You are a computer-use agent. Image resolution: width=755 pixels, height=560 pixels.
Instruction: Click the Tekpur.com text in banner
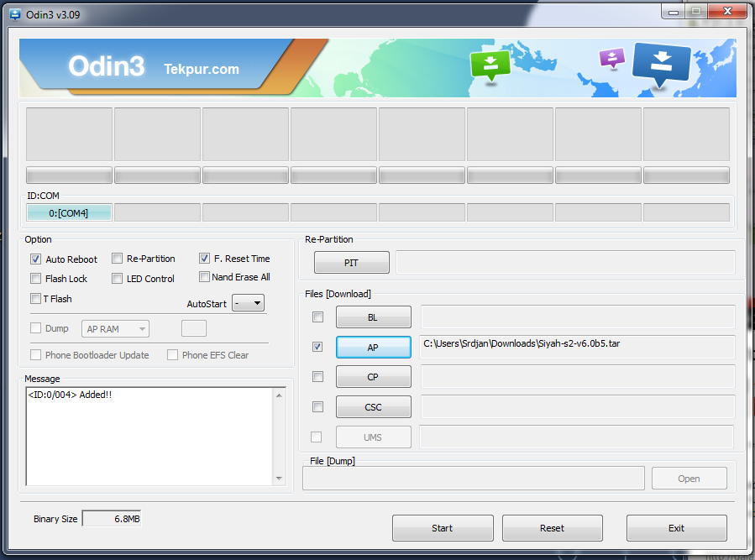click(x=202, y=69)
